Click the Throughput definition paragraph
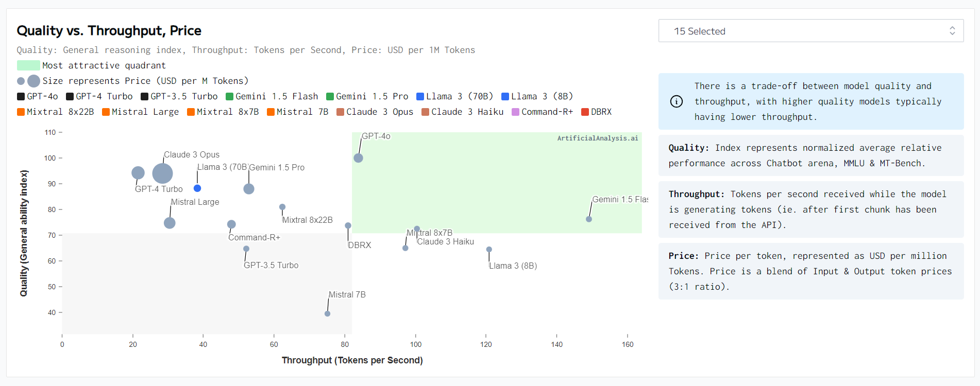 pyautogui.click(x=811, y=209)
